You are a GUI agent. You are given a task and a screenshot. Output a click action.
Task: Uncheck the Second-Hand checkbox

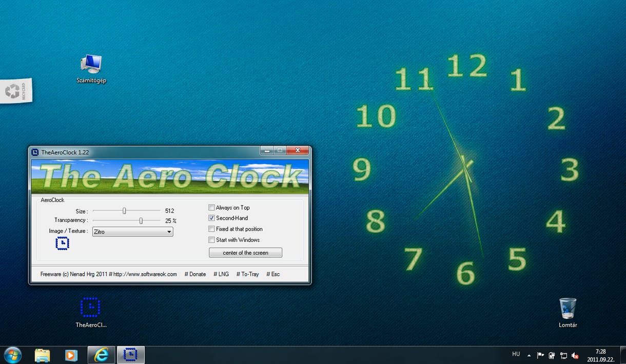point(211,218)
